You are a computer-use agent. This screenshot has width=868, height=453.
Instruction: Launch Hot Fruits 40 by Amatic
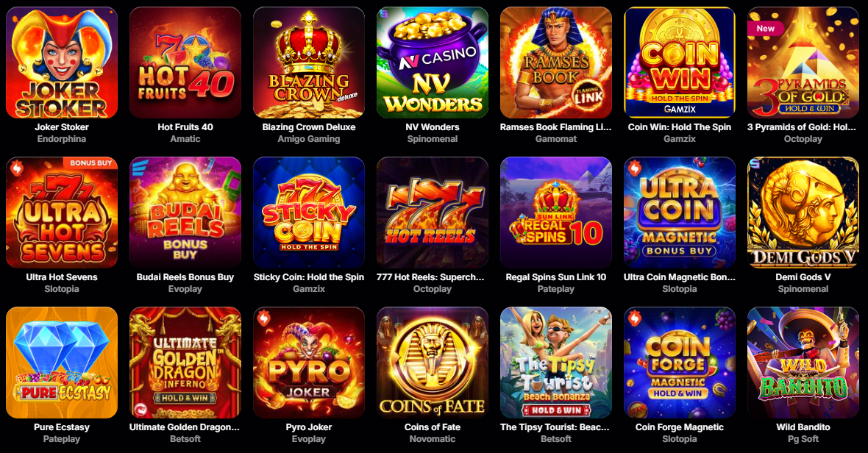click(185, 63)
